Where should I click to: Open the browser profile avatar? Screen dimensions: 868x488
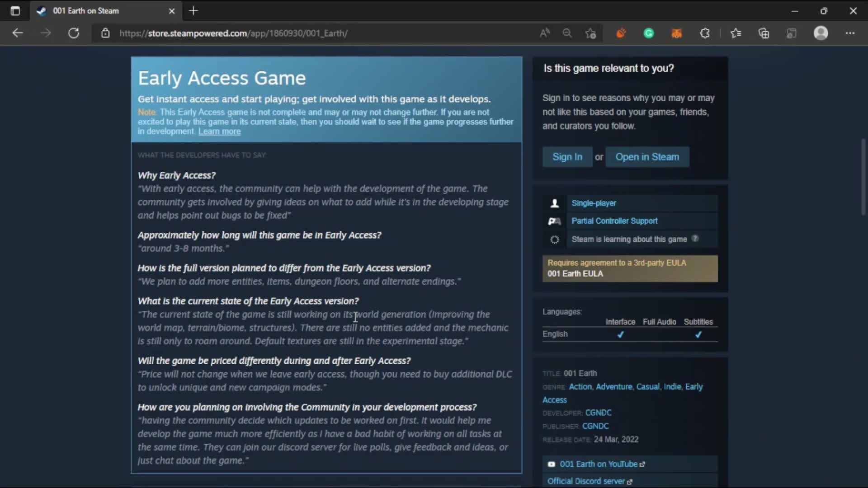pyautogui.click(x=821, y=33)
